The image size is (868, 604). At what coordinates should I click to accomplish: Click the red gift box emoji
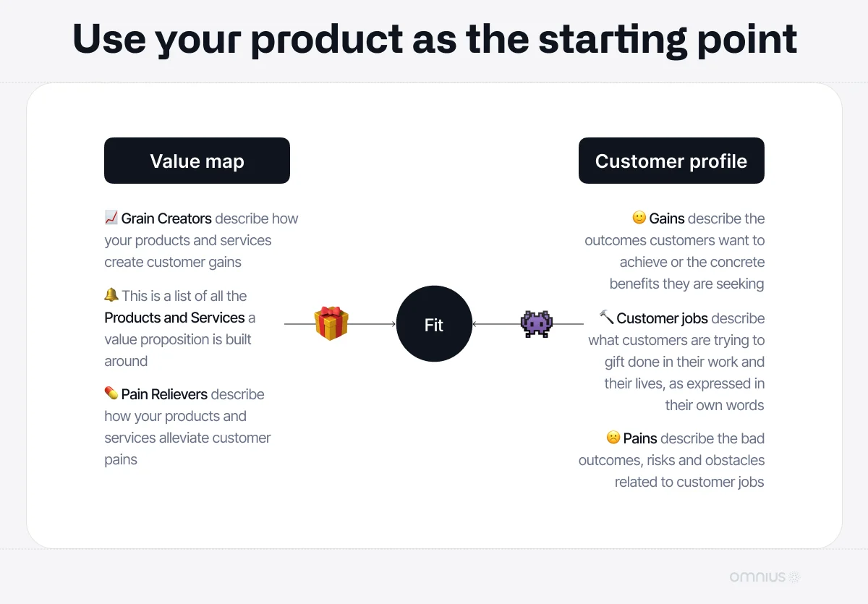coord(331,323)
